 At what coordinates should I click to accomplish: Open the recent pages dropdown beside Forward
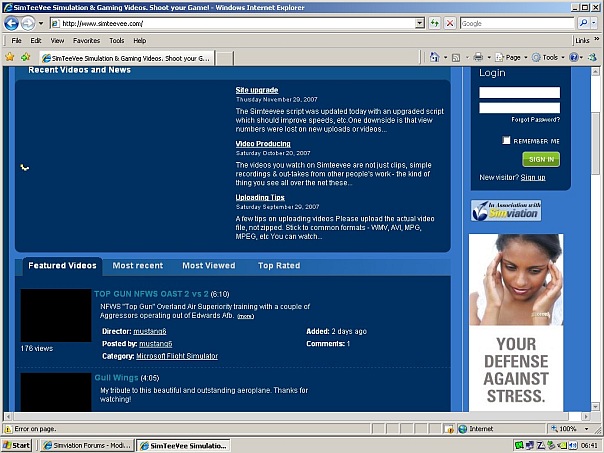pos(41,23)
